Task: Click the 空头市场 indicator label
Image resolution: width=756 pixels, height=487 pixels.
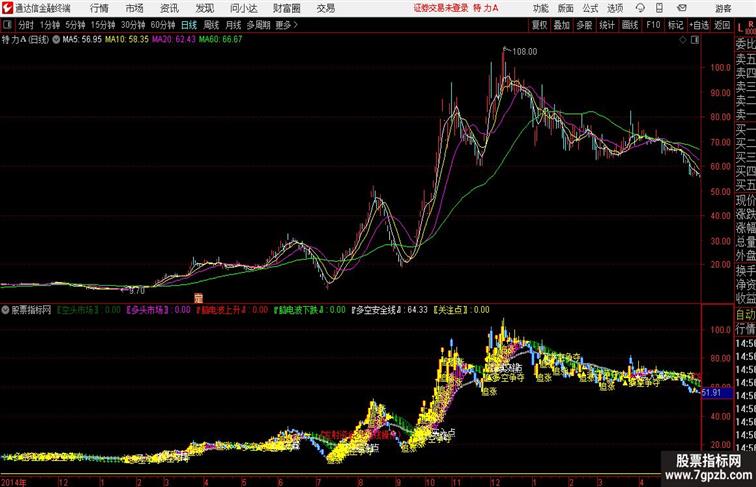Action: (x=78, y=310)
